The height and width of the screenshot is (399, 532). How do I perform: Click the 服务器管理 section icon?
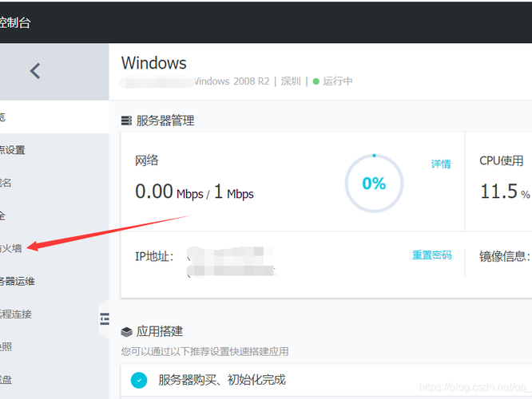126,120
